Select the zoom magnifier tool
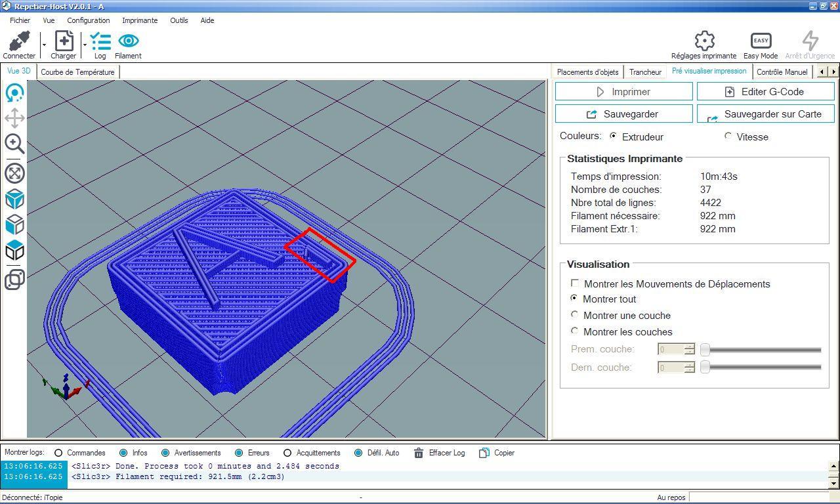840x504 pixels. (x=14, y=144)
